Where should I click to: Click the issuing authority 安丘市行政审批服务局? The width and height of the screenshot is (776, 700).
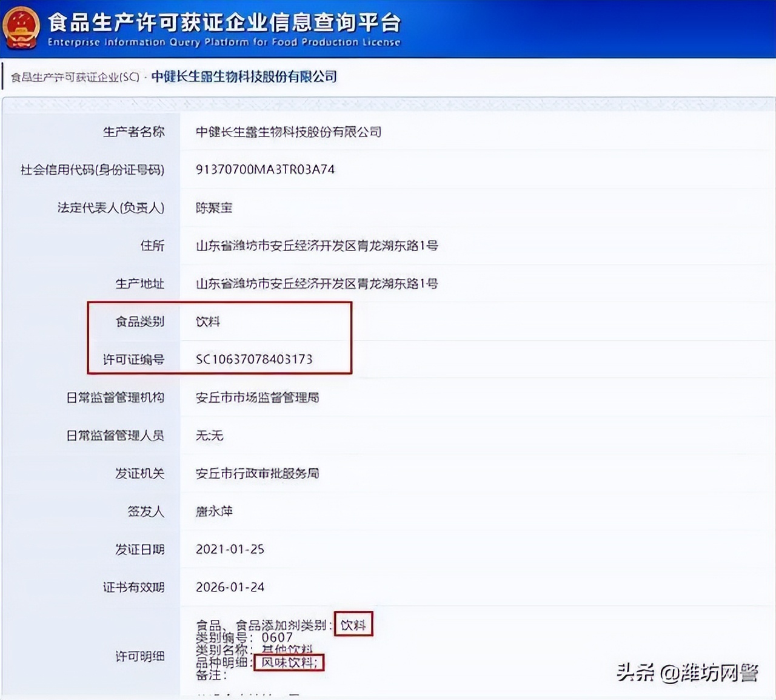click(258, 474)
